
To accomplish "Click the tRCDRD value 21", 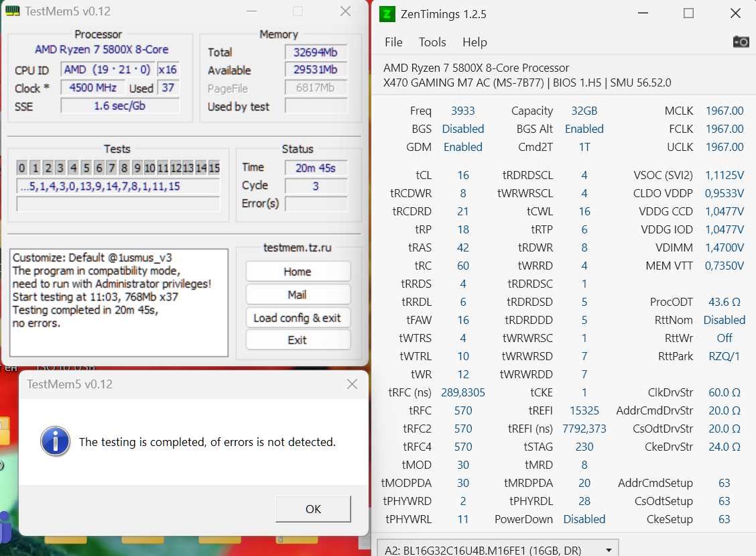I will click(463, 211).
